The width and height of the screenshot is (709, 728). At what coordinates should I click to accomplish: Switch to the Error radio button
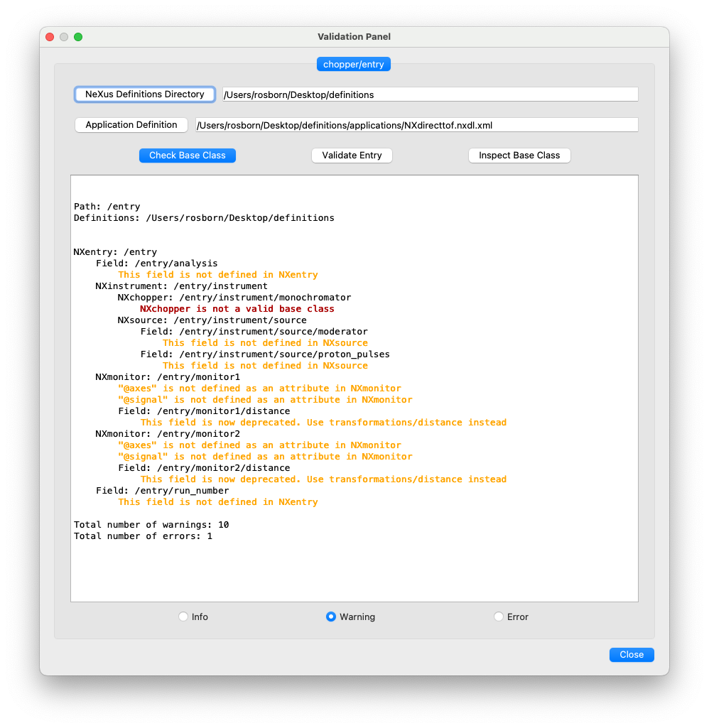click(x=499, y=616)
